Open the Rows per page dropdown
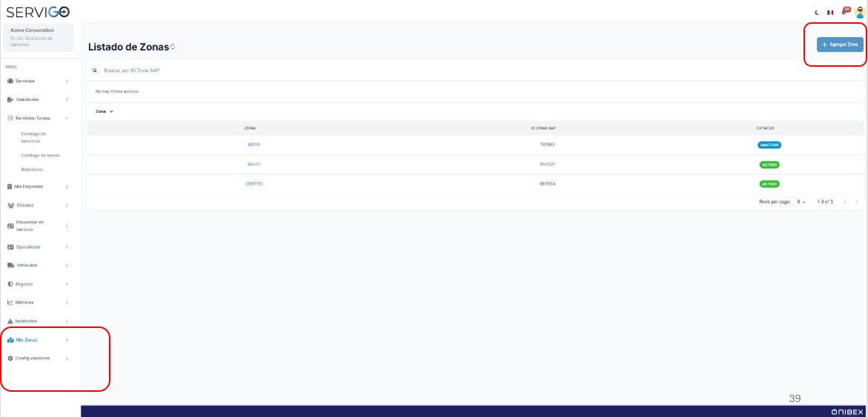The image size is (868, 417). coord(801,202)
